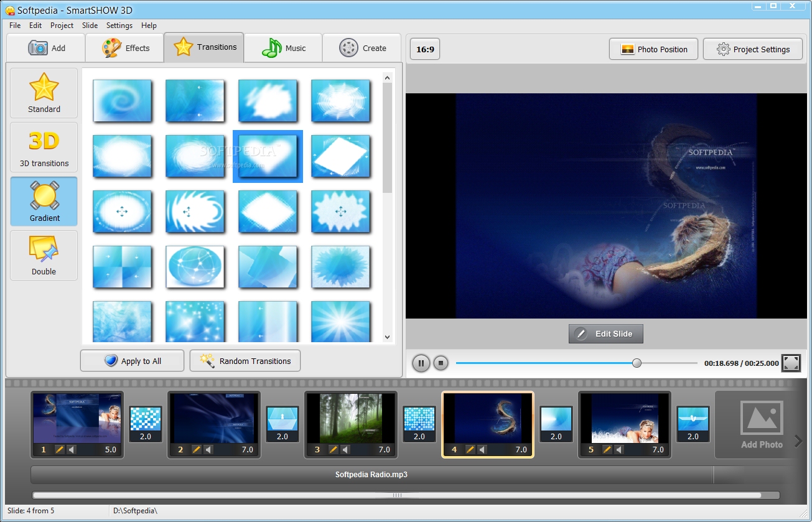Image resolution: width=812 pixels, height=522 pixels.
Task: Choose the sunburst rays gradient transition
Action: pyautogui.click(x=340, y=322)
